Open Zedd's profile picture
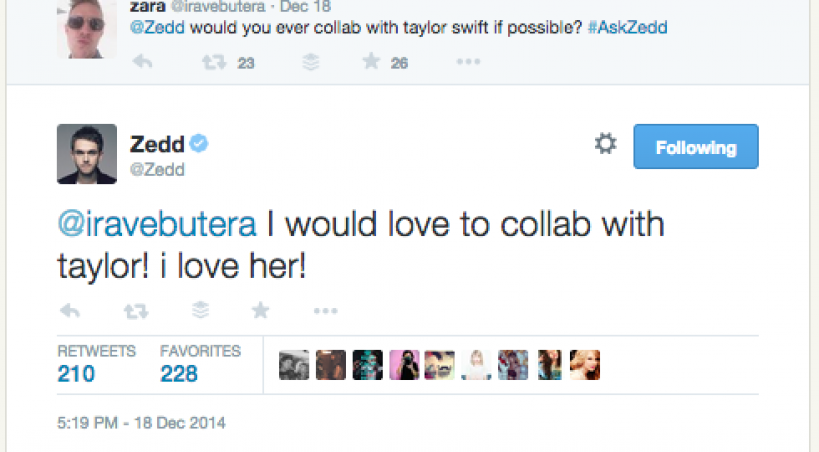The image size is (819, 452). point(86,154)
